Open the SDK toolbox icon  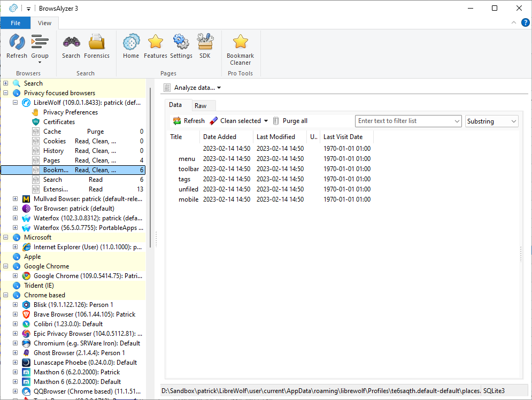pyautogui.click(x=205, y=41)
